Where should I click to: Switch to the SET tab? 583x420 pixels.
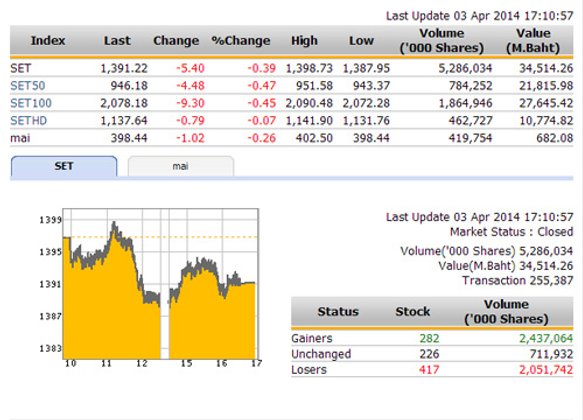pyautogui.click(x=64, y=166)
